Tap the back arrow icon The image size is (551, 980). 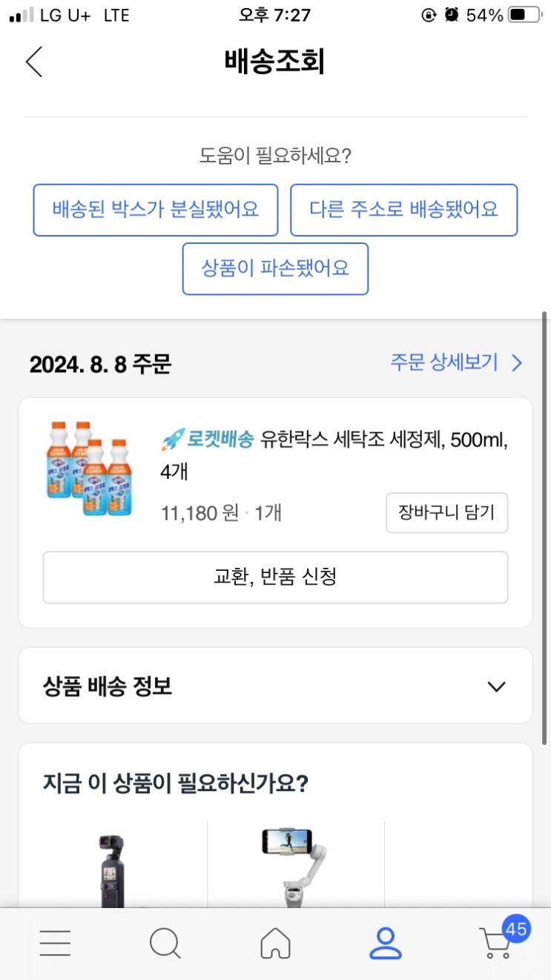[x=34, y=62]
